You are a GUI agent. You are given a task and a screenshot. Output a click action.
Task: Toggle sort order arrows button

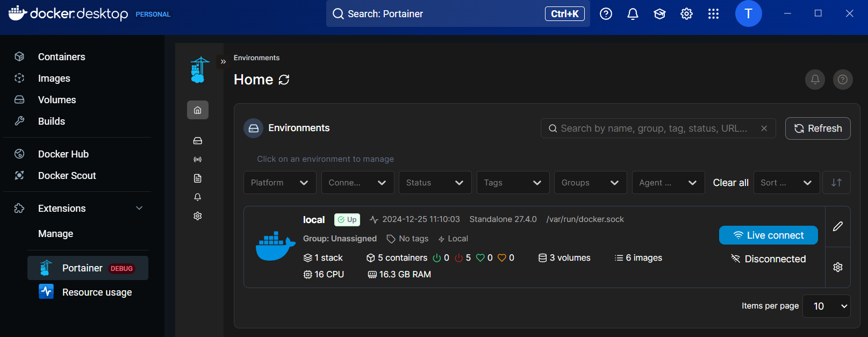pos(836,183)
